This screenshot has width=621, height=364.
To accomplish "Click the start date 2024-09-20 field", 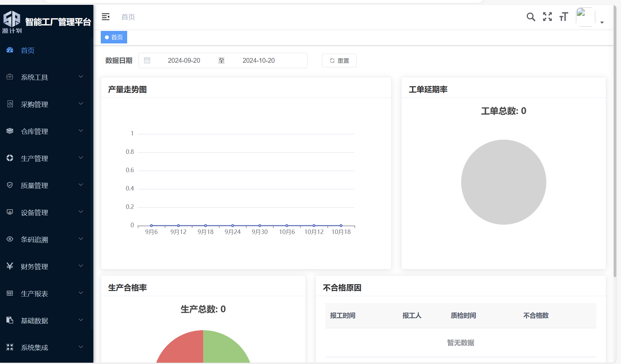I will (x=184, y=61).
